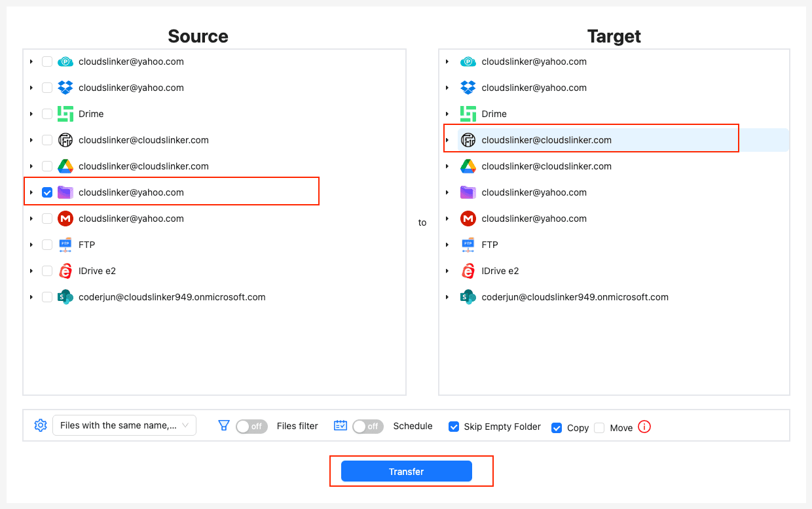The height and width of the screenshot is (509, 812).
Task: Click the MEGA icon in Source list
Action: (x=65, y=219)
